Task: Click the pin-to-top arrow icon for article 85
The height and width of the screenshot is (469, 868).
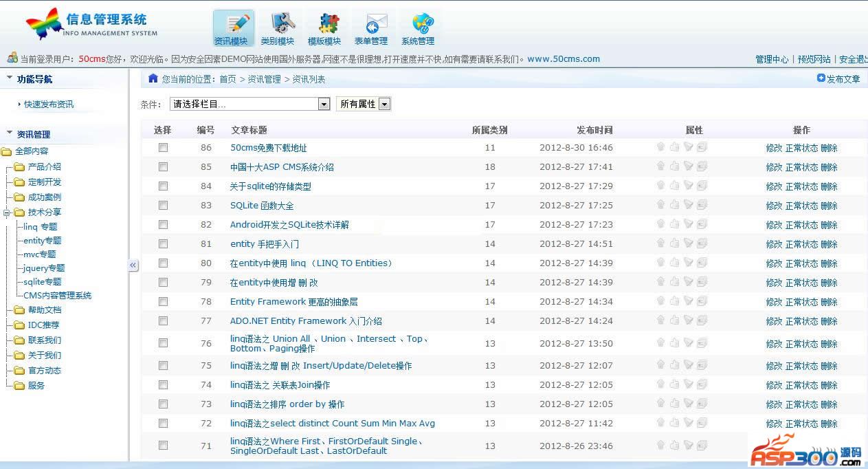Action: [660, 166]
